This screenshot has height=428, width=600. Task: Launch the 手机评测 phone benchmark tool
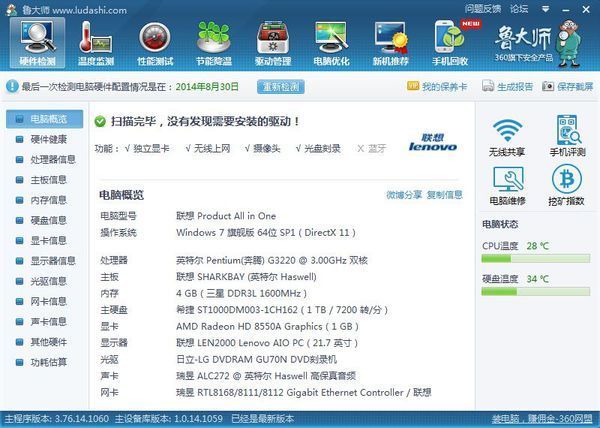coord(567,138)
